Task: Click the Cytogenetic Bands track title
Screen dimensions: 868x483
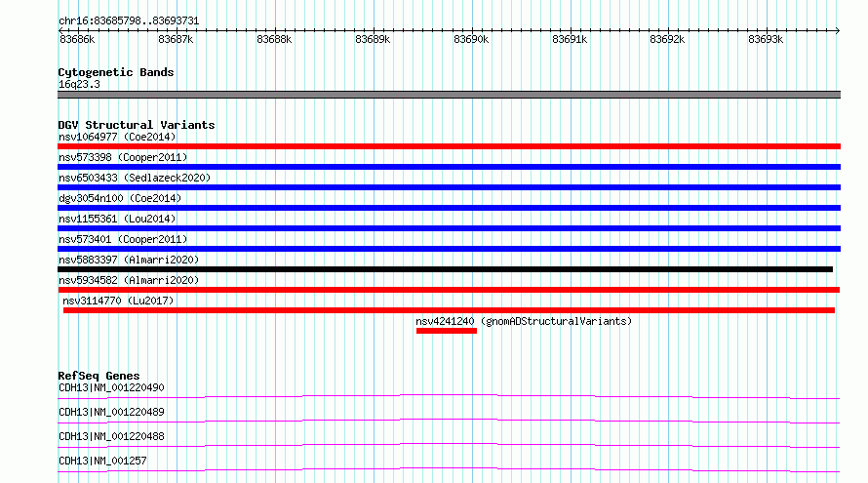Action: click(x=116, y=72)
